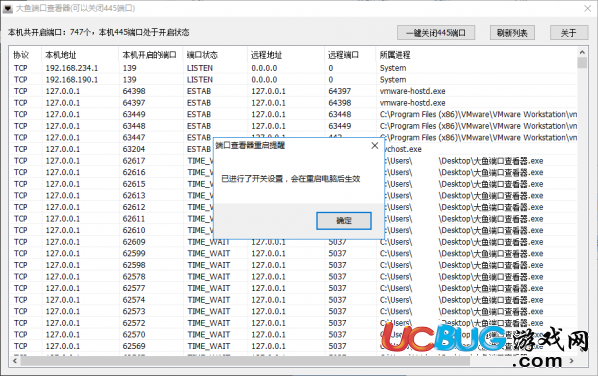
Task: Select the row with local port 62578
Action: (x=293, y=276)
